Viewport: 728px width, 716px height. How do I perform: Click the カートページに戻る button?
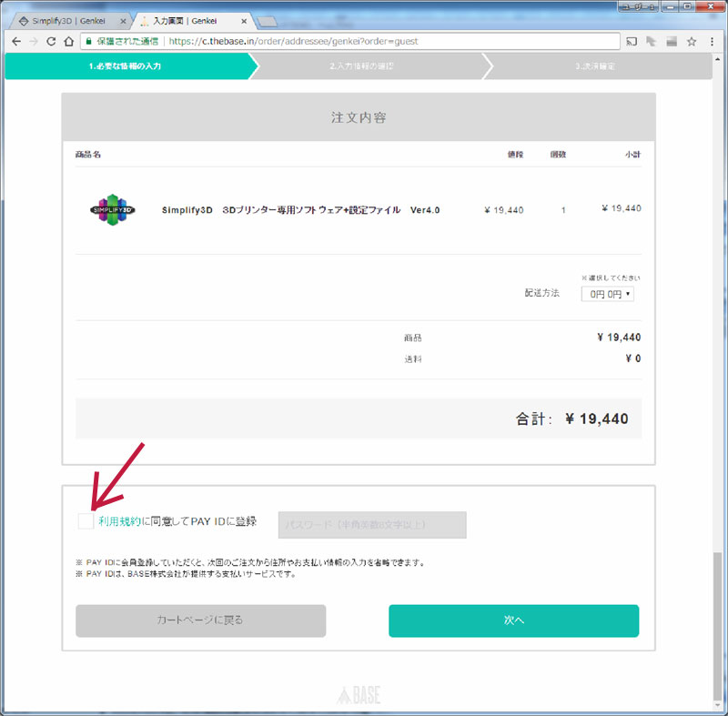coord(200,620)
